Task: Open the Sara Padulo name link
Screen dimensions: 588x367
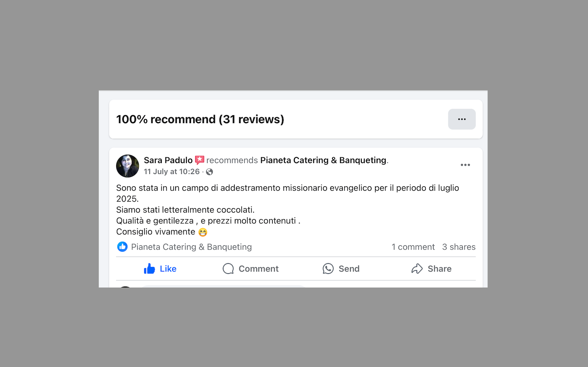Action: (168, 160)
